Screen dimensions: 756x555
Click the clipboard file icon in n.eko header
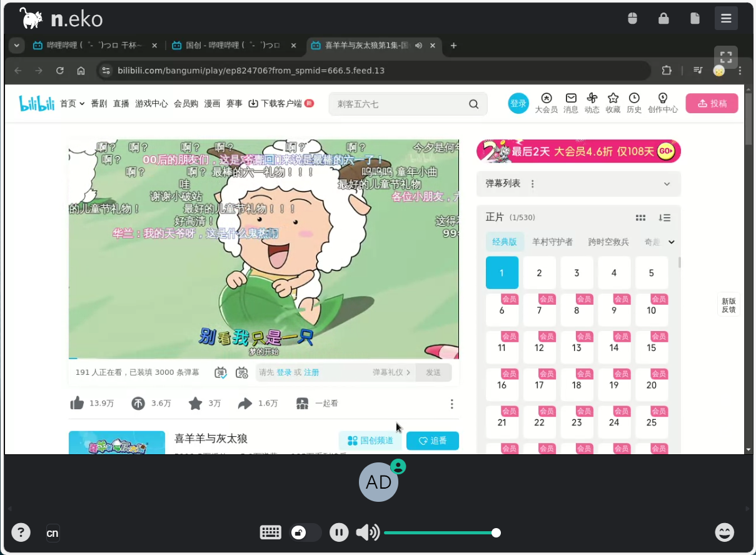695,19
